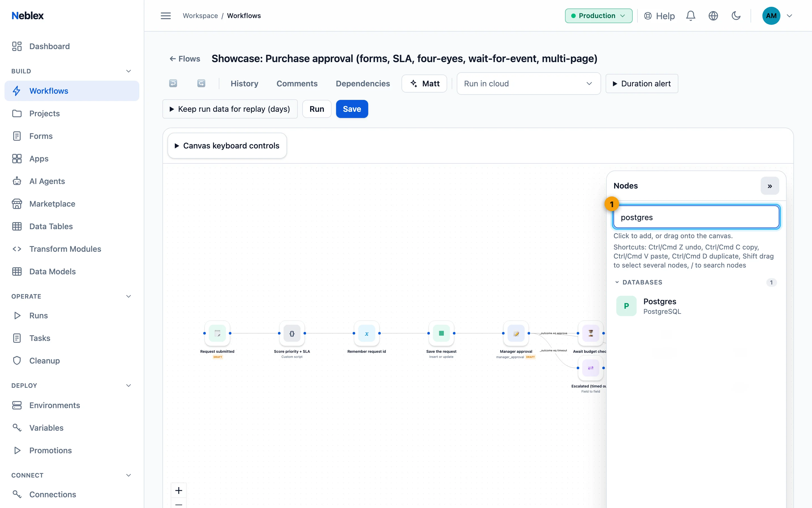Viewport: 812px width, 508px height.
Task: Open Data Tables in the sidebar
Action: [x=72, y=226]
